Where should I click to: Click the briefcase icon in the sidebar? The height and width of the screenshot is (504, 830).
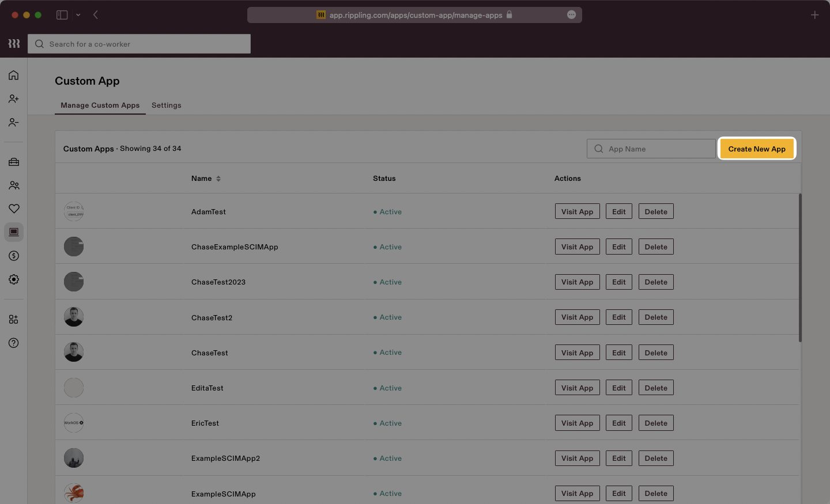[x=13, y=162]
